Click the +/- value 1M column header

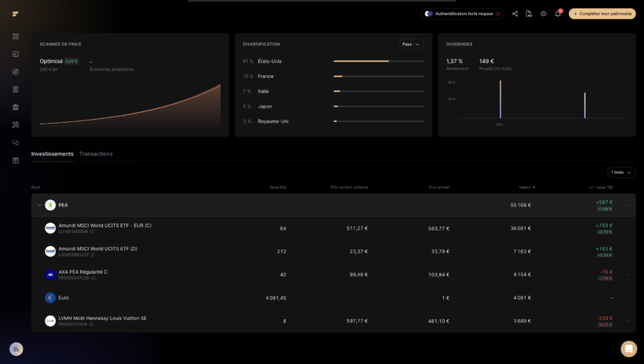(601, 187)
